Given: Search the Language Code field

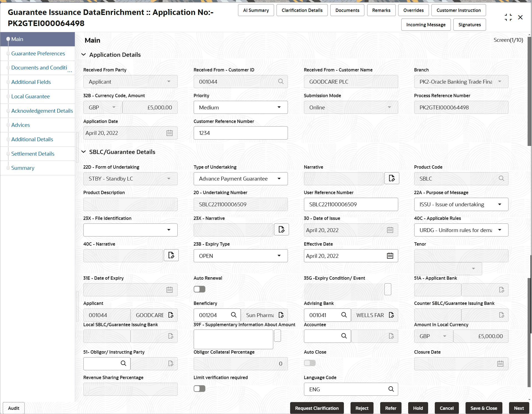Looking at the screenshot, I should coord(391,389).
